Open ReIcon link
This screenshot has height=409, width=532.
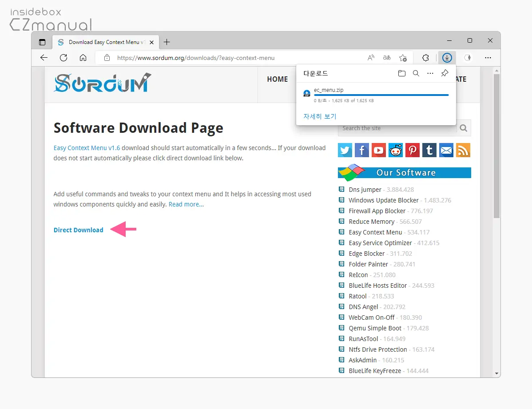click(358, 275)
